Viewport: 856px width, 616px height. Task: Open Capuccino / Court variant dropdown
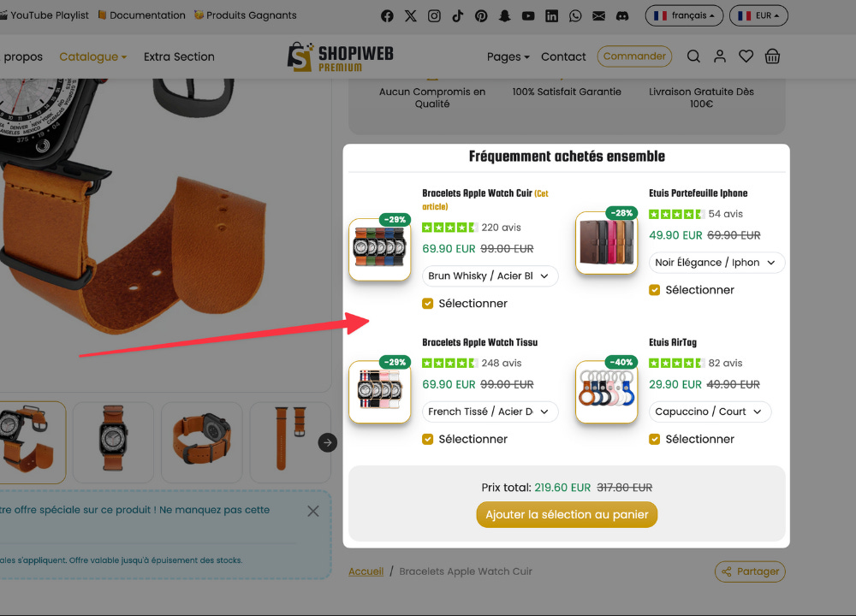(x=710, y=412)
